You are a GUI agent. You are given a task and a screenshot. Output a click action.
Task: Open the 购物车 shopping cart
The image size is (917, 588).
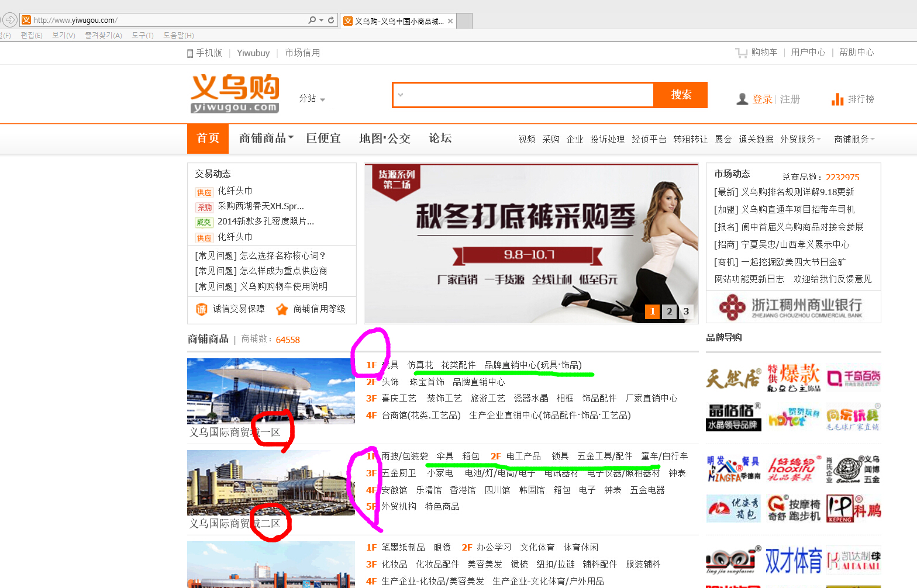(756, 52)
